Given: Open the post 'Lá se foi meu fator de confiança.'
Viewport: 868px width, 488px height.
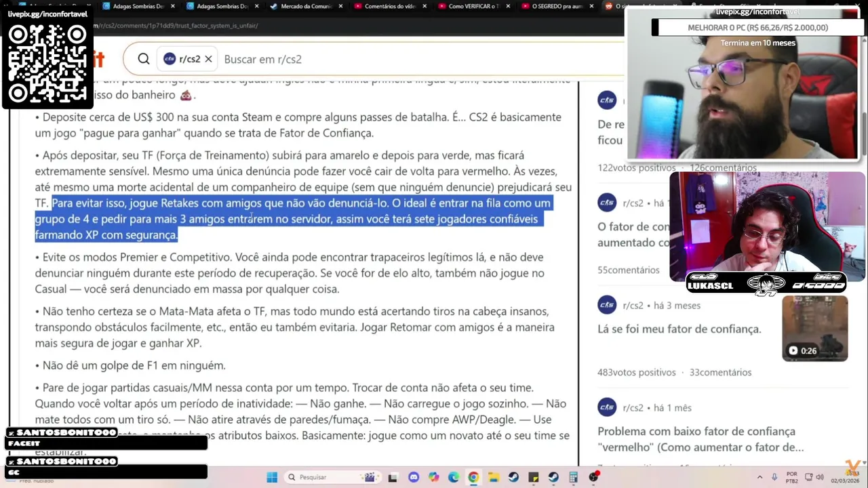Looking at the screenshot, I should click(x=679, y=329).
